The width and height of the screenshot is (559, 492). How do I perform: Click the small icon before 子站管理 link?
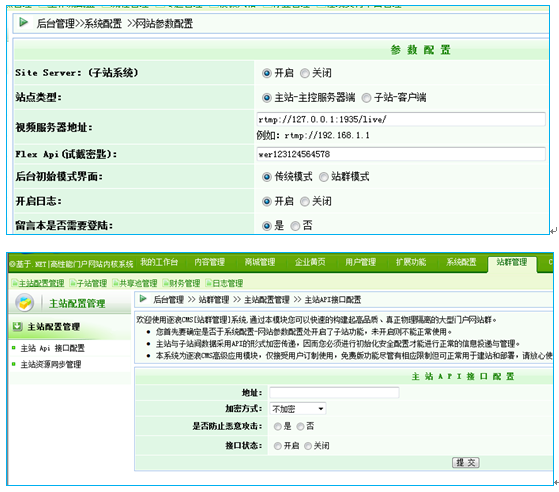coord(73,283)
